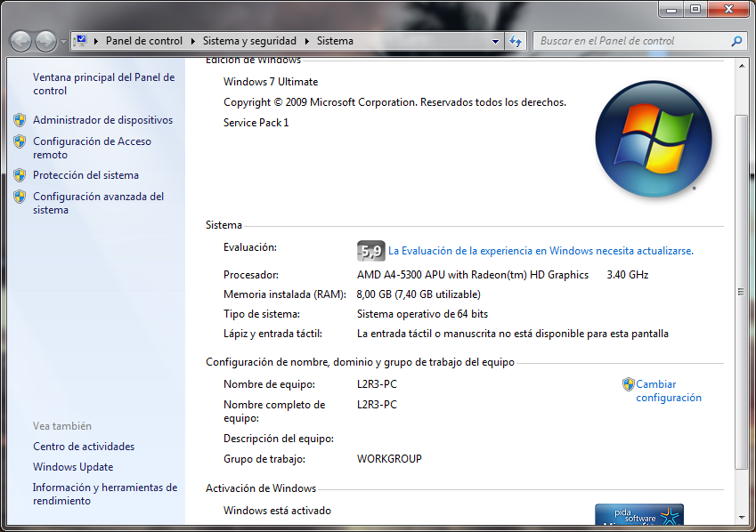Open the Evaluación de la experiencia en Windows link

point(541,251)
